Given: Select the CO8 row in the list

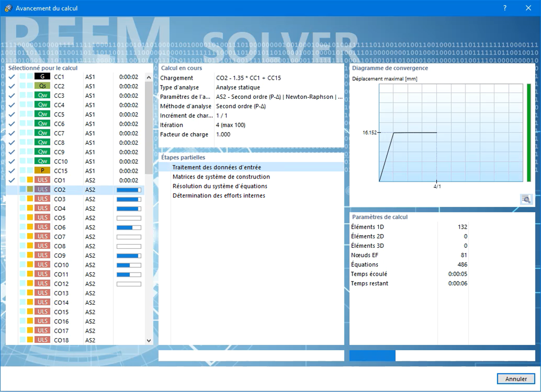Looking at the screenshot, I should [x=75, y=246].
